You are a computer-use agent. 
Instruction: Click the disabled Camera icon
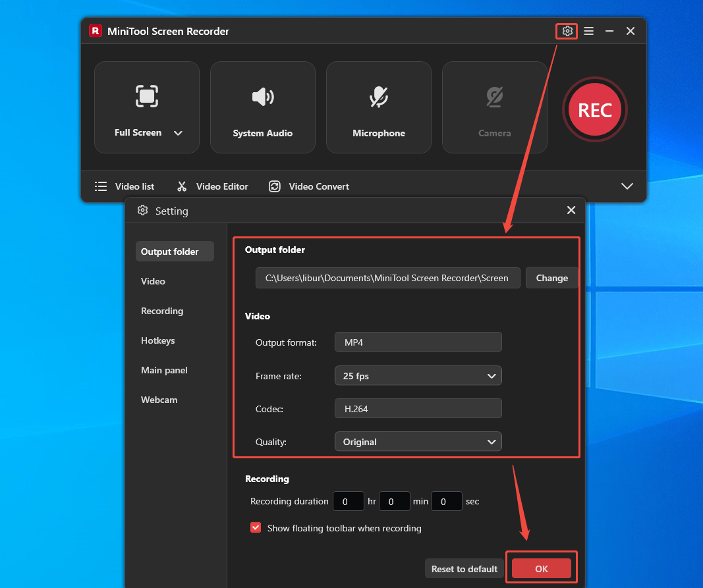[494, 96]
